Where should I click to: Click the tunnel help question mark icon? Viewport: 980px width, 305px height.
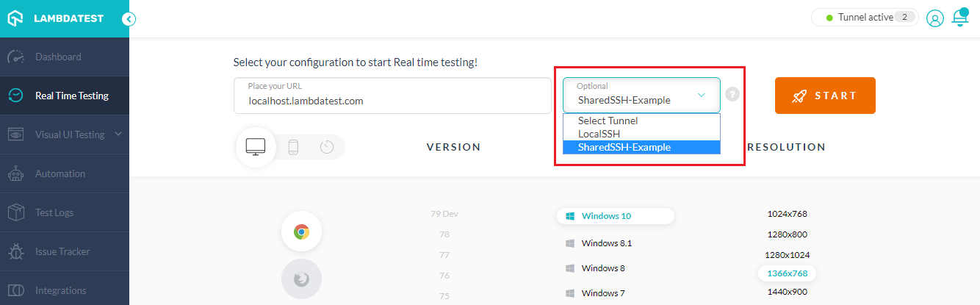coord(732,95)
